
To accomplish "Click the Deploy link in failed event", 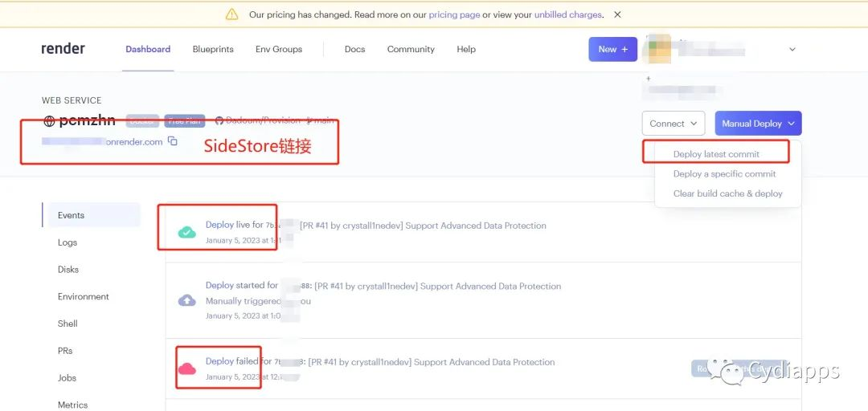I will (219, 361).
